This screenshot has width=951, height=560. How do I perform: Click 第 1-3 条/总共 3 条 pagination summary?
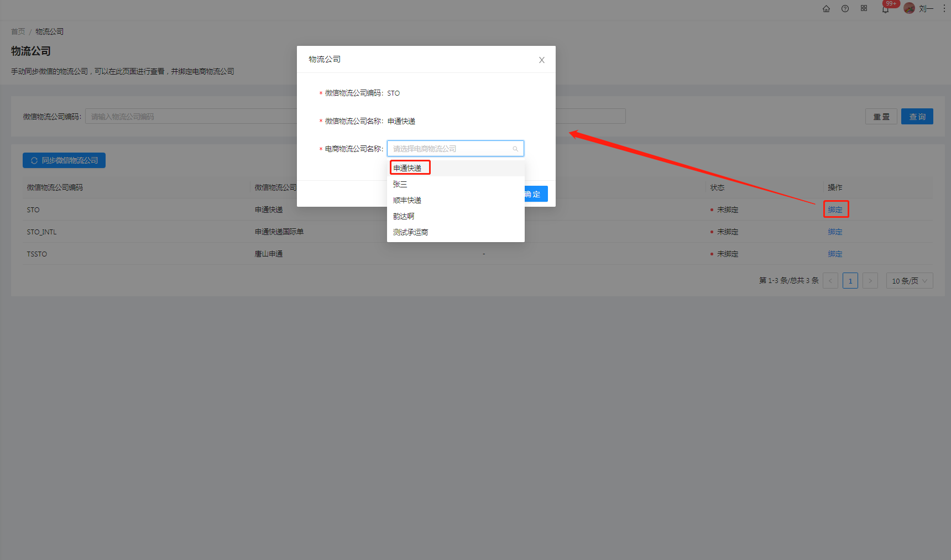pos(789,281)
